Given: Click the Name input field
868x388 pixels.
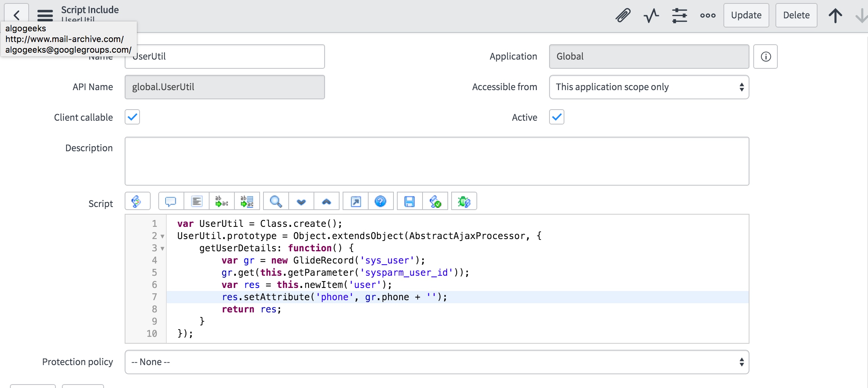Looking at the screenshot, I should pos(225,57).
